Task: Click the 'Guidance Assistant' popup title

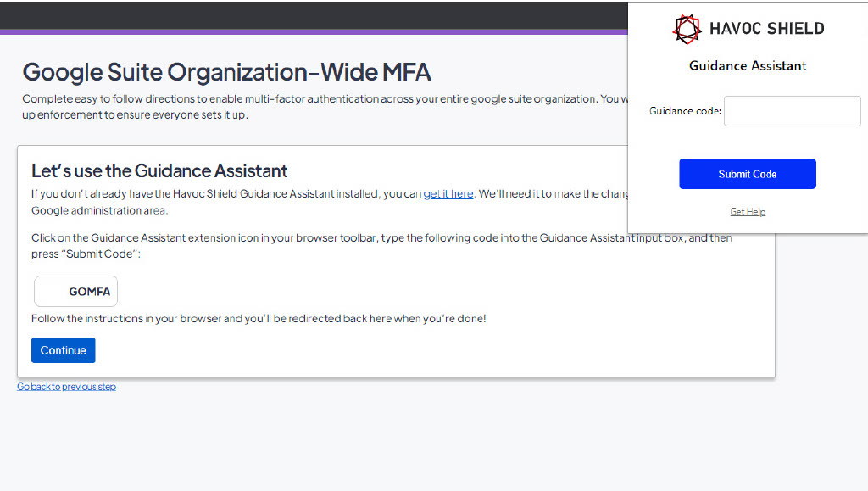Action: (x=748, y=66)
